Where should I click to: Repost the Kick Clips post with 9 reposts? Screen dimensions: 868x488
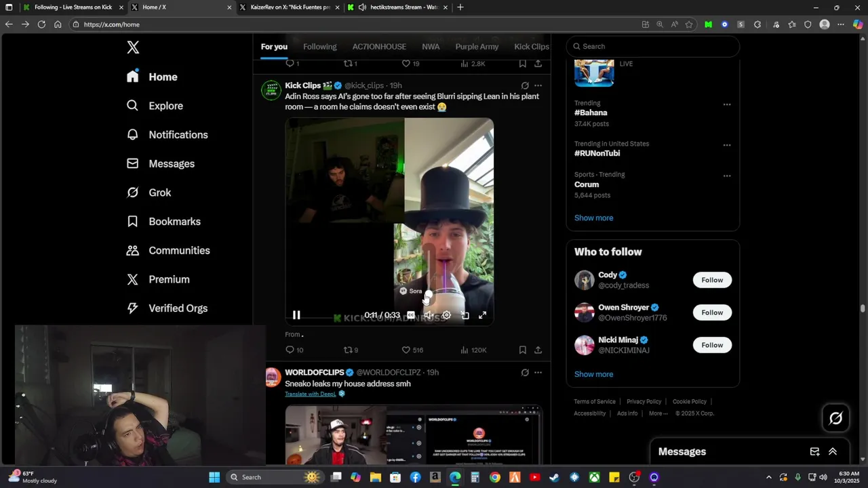point(351,350)
